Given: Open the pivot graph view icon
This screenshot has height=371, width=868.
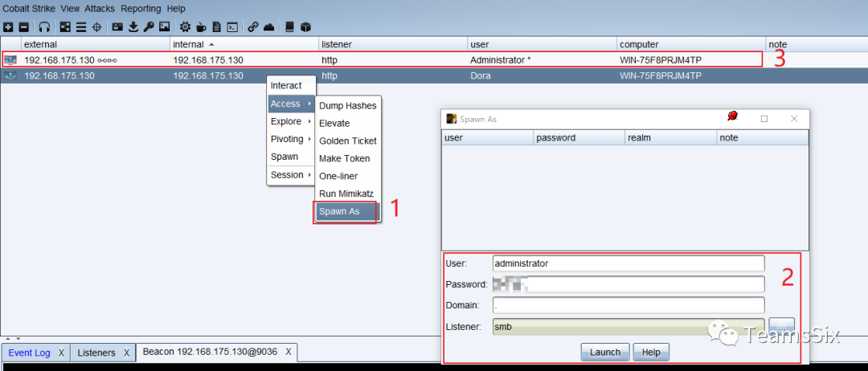Looking at the screenshot, I should [x=65, y=26].
